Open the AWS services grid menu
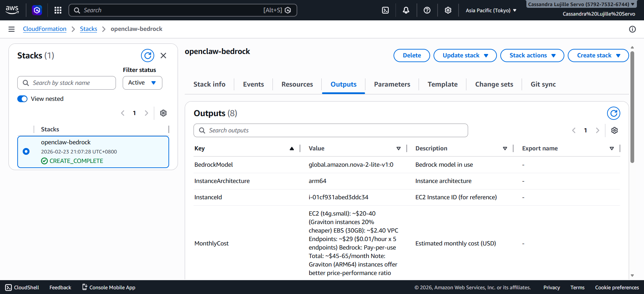This screenshot has width=644, height=294. tap(58, 10)
